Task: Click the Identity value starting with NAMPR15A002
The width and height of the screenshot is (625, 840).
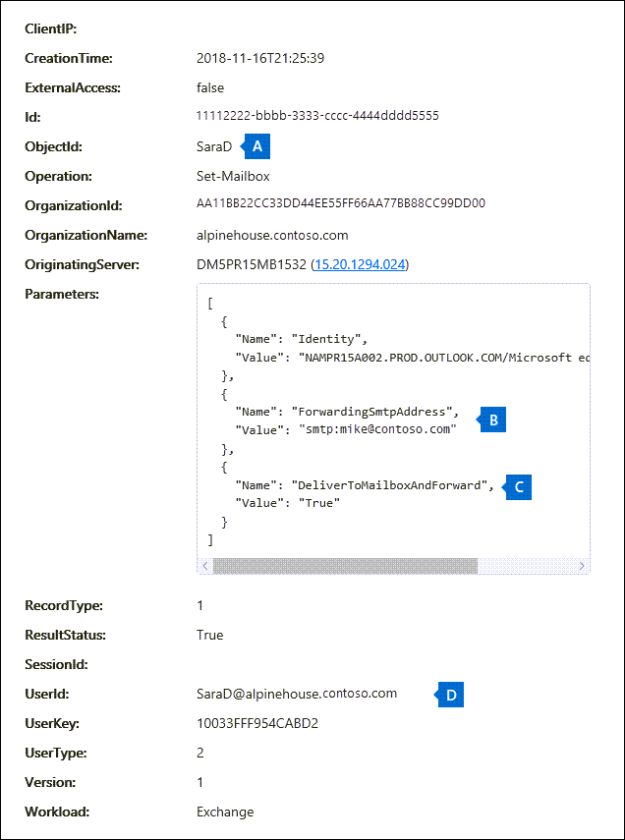Action: click(x=444, y=357)
